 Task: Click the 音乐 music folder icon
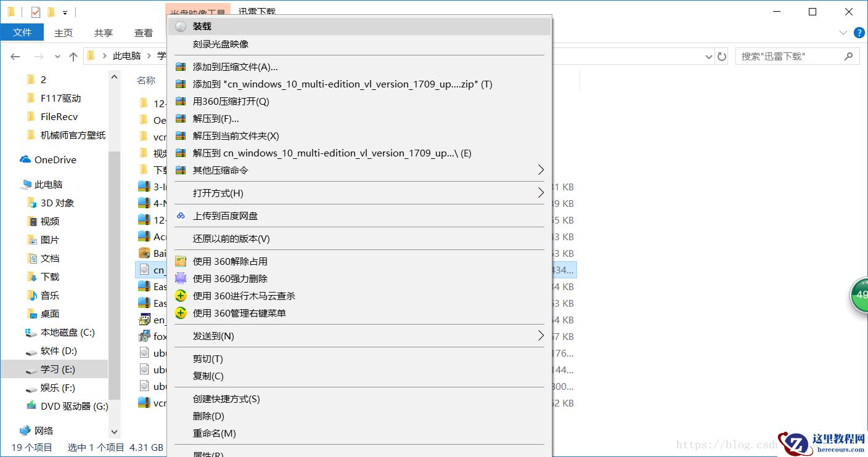pos(31,295)
